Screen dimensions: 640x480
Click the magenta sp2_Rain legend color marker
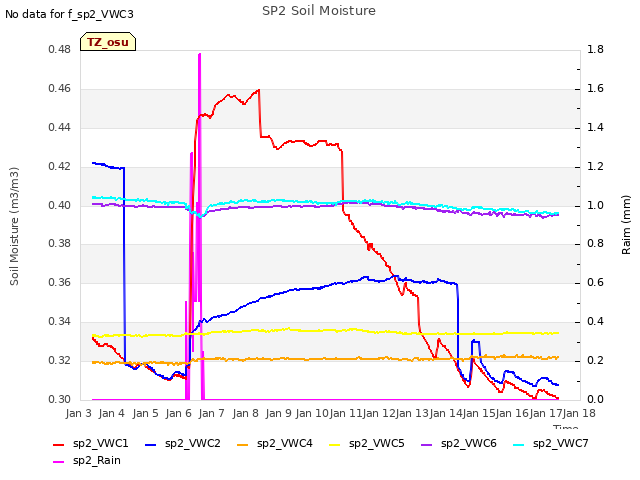tap(59, 462)
